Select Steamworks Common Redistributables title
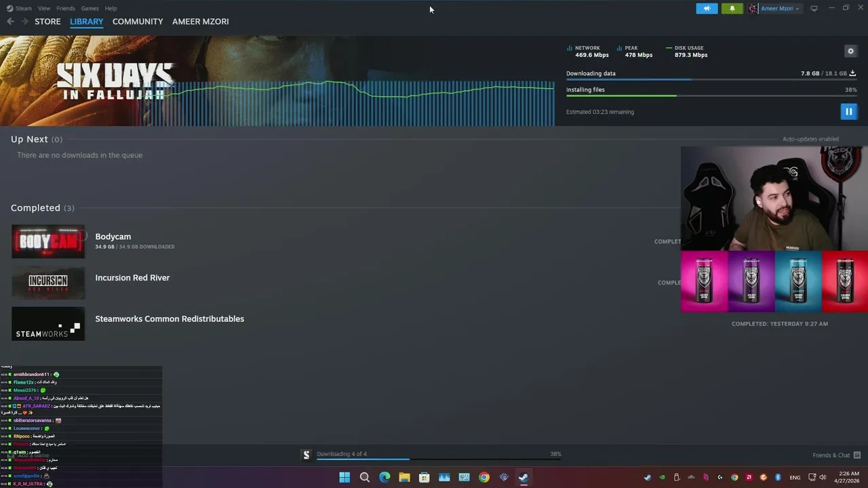This screenshot has width=868, height=488. click(170, 319)
